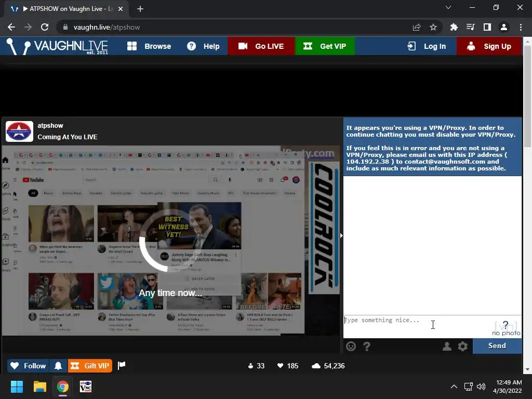Click the Coming At You LIVE title

(x=67, y=137)
